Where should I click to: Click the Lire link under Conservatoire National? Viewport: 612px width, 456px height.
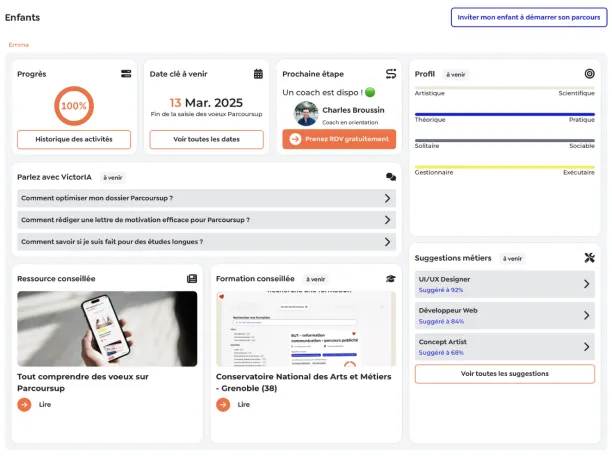(244, 404)
